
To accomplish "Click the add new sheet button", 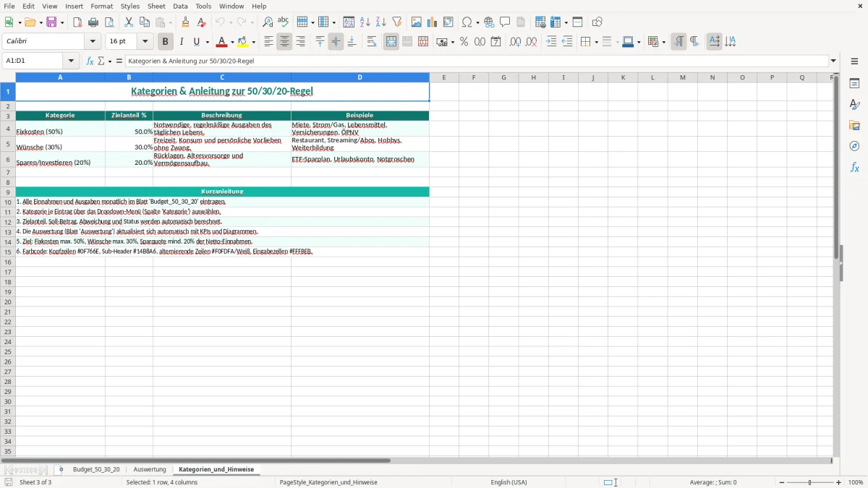I will click(61, 470).
